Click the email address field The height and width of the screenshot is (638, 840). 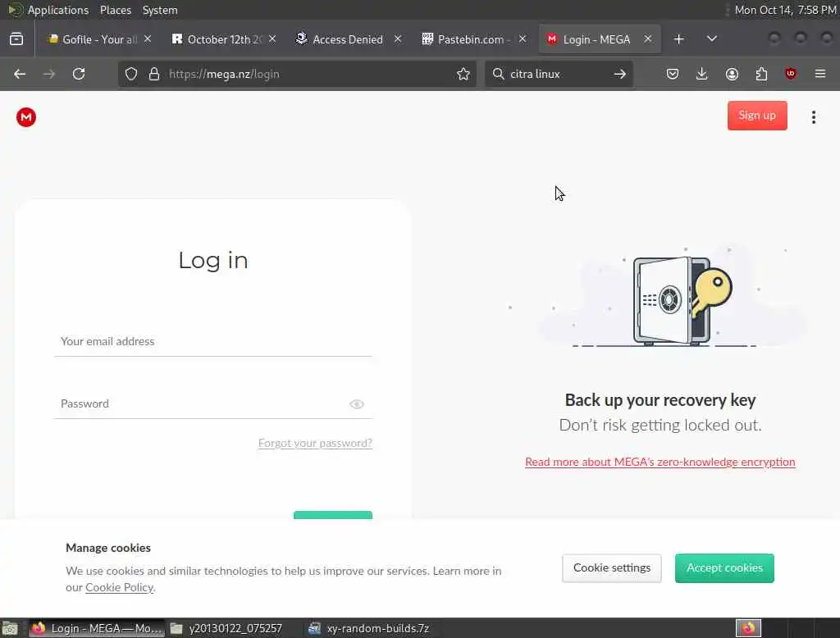tap(212, 341)
